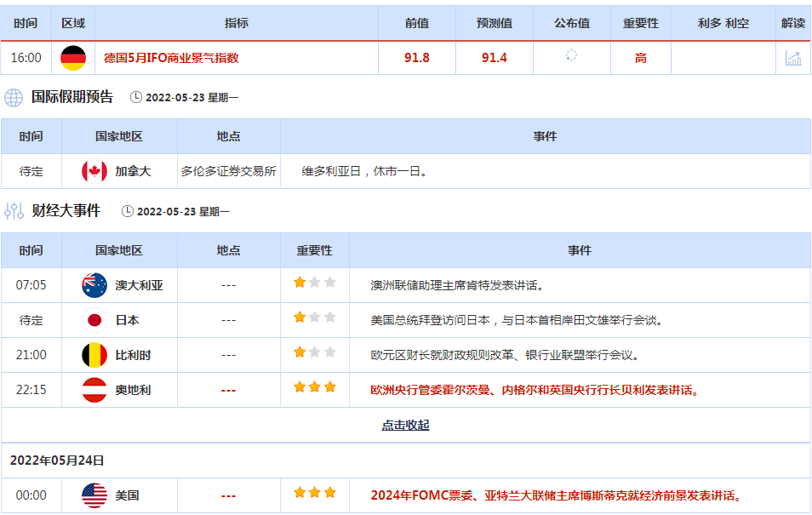
Task: Click the globe icon beside 国际假期预告
Action: point(14,97)
